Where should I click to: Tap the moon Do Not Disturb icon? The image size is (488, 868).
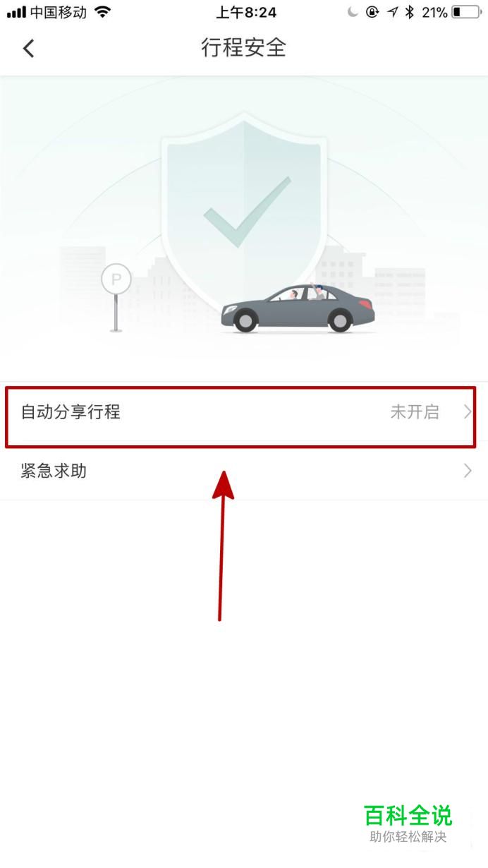pos(353,12)
